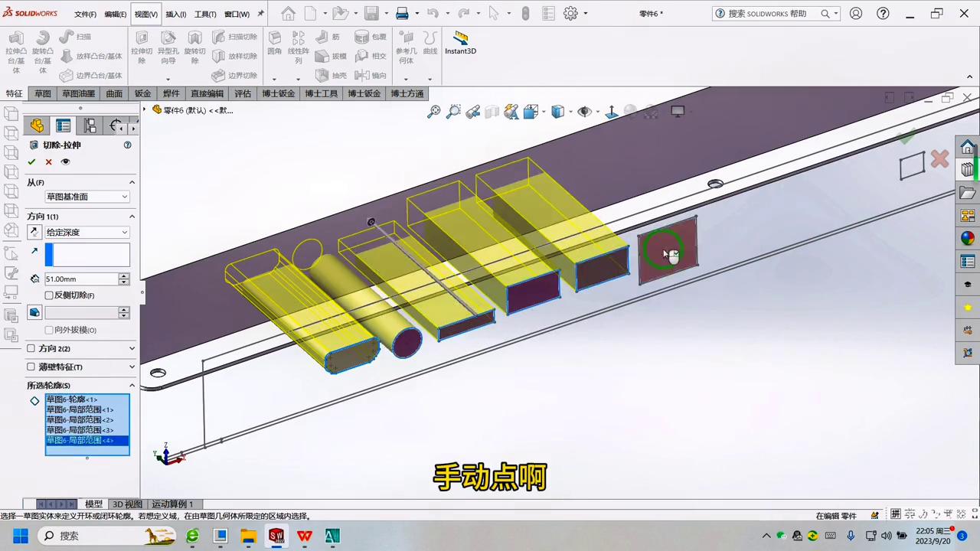
Task: Expand the 方向 2 section
Action: [x=80, y=348]
